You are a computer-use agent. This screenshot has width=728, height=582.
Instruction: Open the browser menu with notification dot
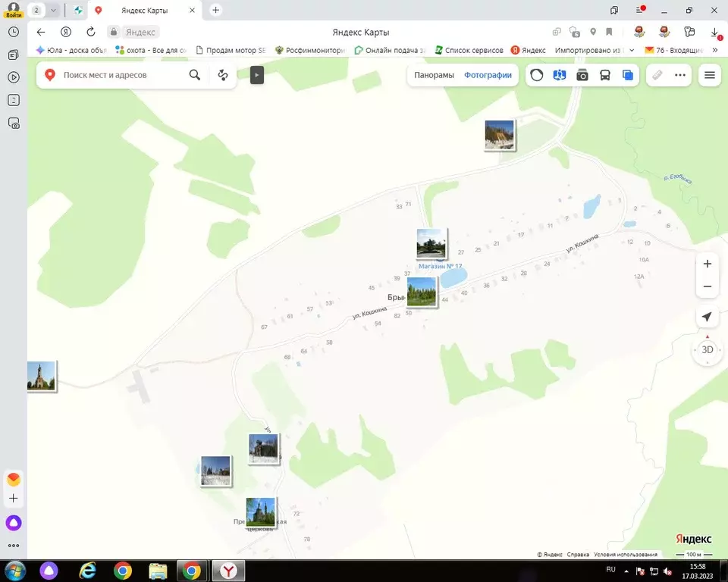click(x=640, y=10)
